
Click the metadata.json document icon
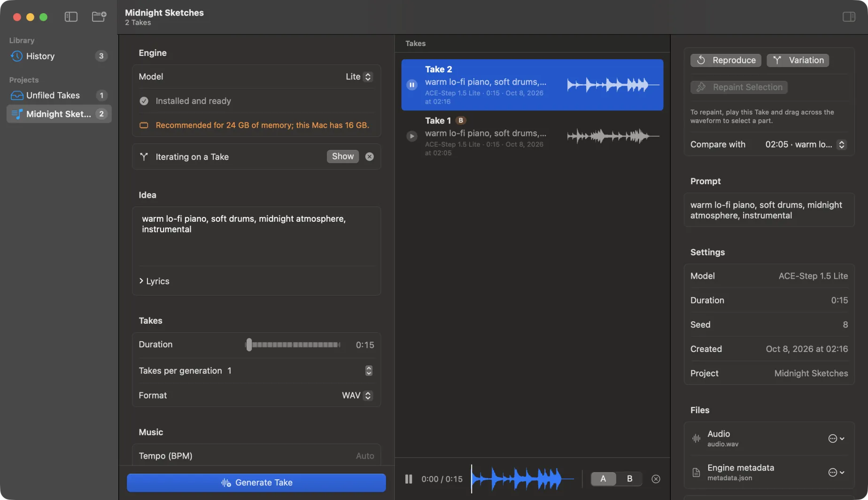(697, 472)
